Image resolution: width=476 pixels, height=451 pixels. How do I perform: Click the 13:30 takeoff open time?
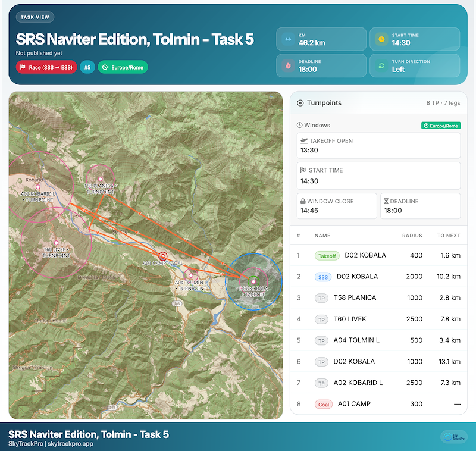pyautogui.click(x=309, y=150)
